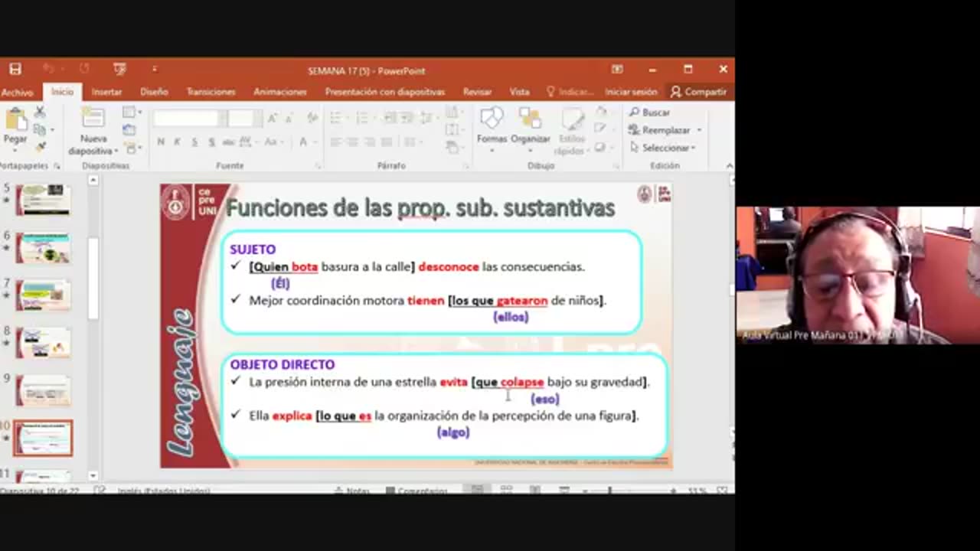This screenshot has height=551, width=980.
Task: Click the slide panel scroll down arrow
Action: [x=93, y=475]
